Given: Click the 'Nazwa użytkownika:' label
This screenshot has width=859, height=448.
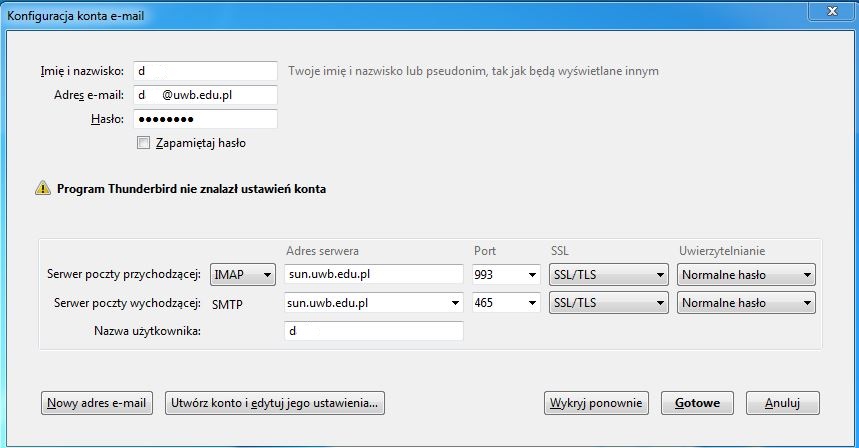Looking at the screenshot, I should pos(147,331).
